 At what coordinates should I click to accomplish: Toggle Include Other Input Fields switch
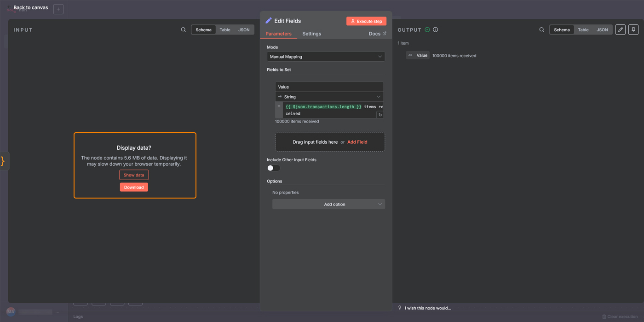coord(274,168)
